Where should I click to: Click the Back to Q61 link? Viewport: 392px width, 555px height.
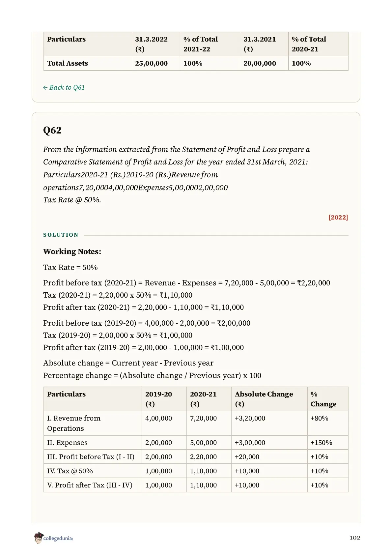(x=64, y=87)
